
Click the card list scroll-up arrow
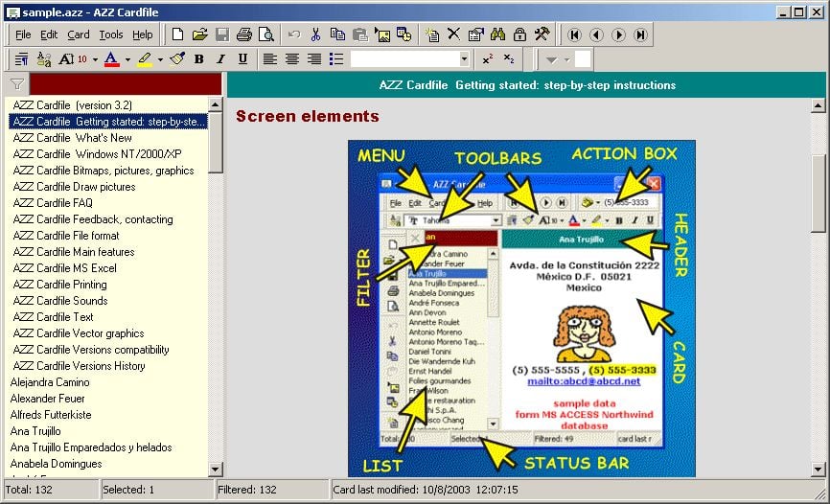[216, 104]
